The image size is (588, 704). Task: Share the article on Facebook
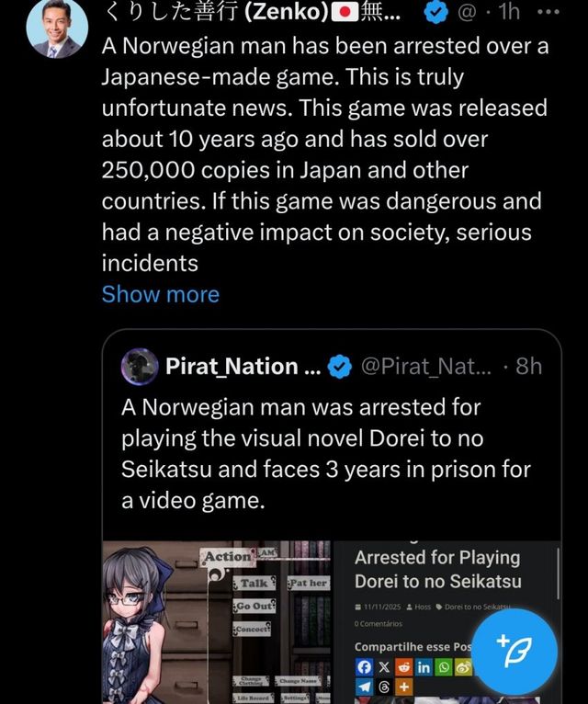pos(365,667)
